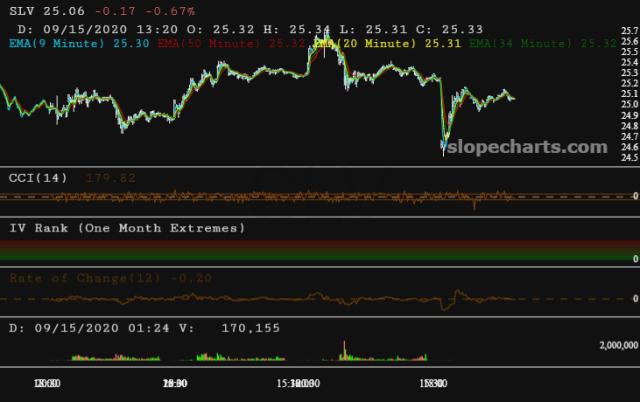
Task: Click the zero label on IV Rank axis
Action: coord(635,259)
